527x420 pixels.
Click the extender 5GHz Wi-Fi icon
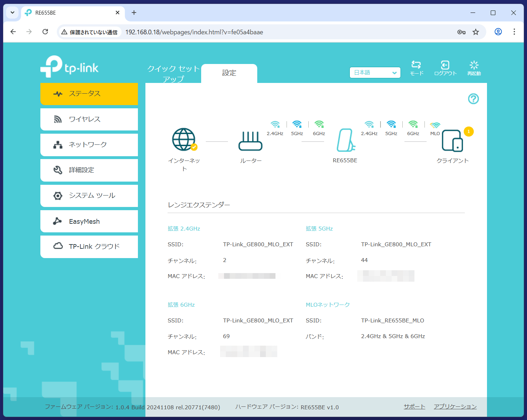click(391, 124)
